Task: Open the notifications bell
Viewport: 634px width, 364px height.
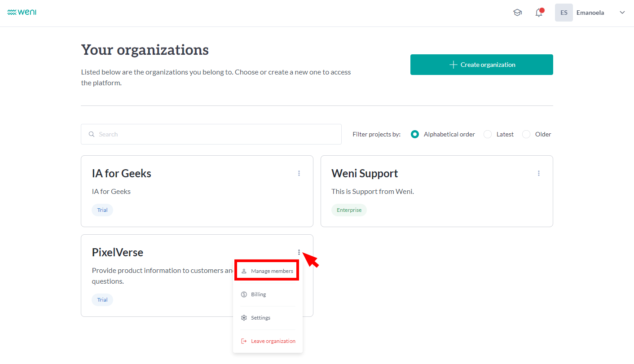Action: (539, 13)
